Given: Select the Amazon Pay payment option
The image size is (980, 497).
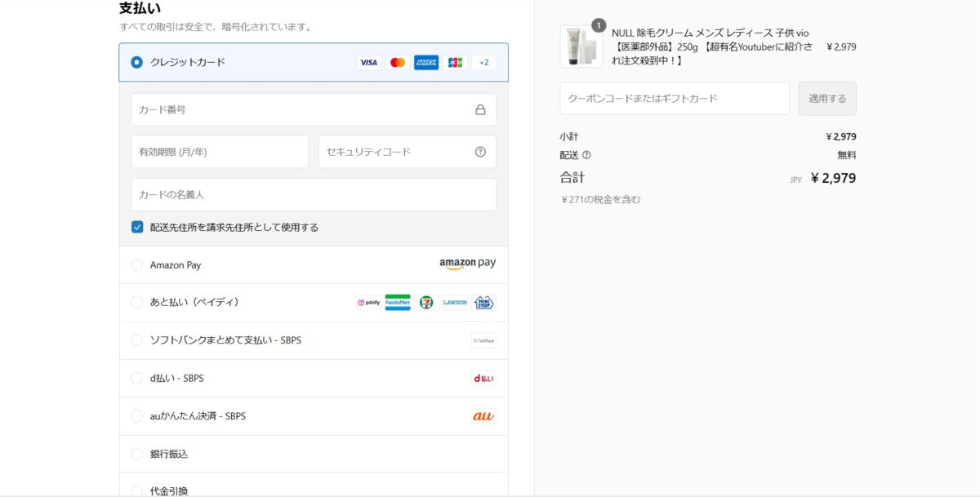Looking at the screenshot, I should point(137,265).
